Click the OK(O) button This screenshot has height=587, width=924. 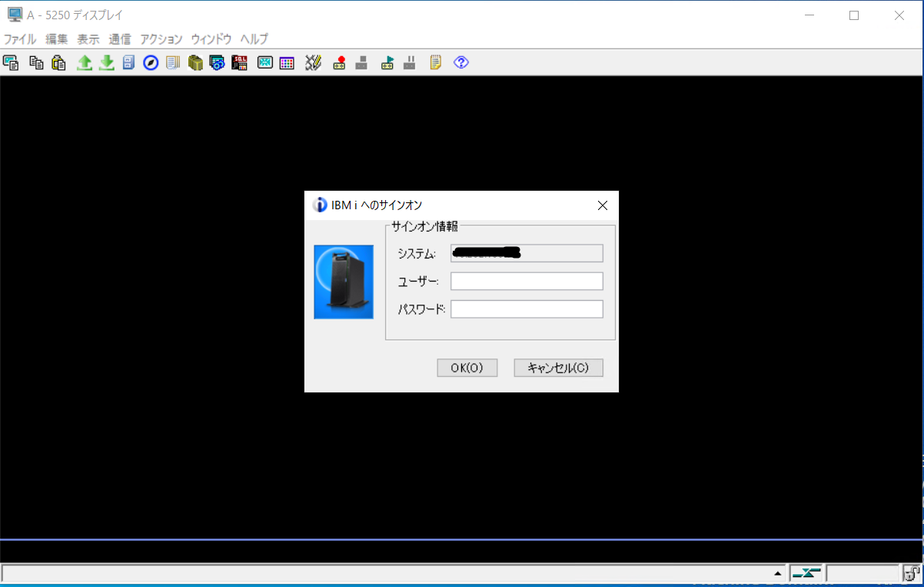click(467, 368)
